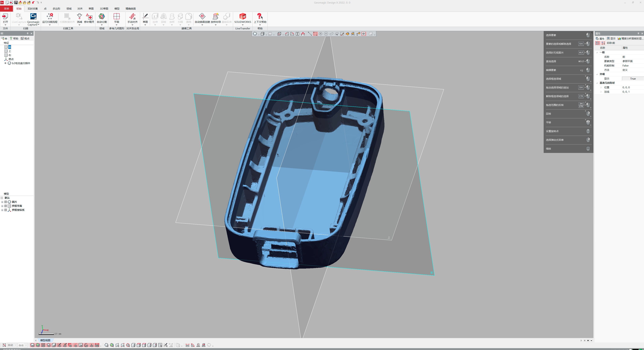
Task: Click the 运行扫描流程 scan process icon
Action: click(x=49, y=17)
